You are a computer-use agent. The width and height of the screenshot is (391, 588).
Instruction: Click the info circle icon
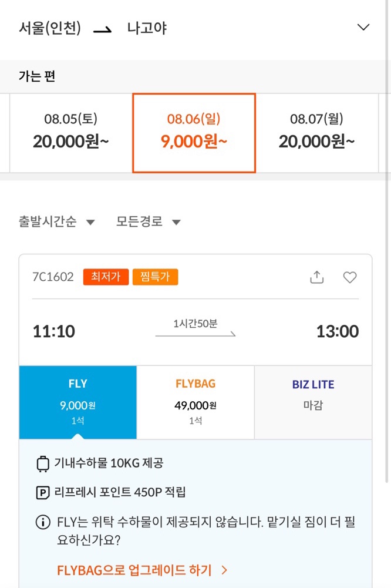[x=43, y=522]
